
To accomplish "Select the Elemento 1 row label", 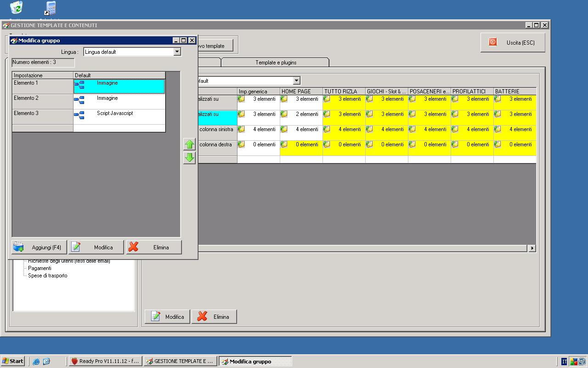I will [43, 86].
